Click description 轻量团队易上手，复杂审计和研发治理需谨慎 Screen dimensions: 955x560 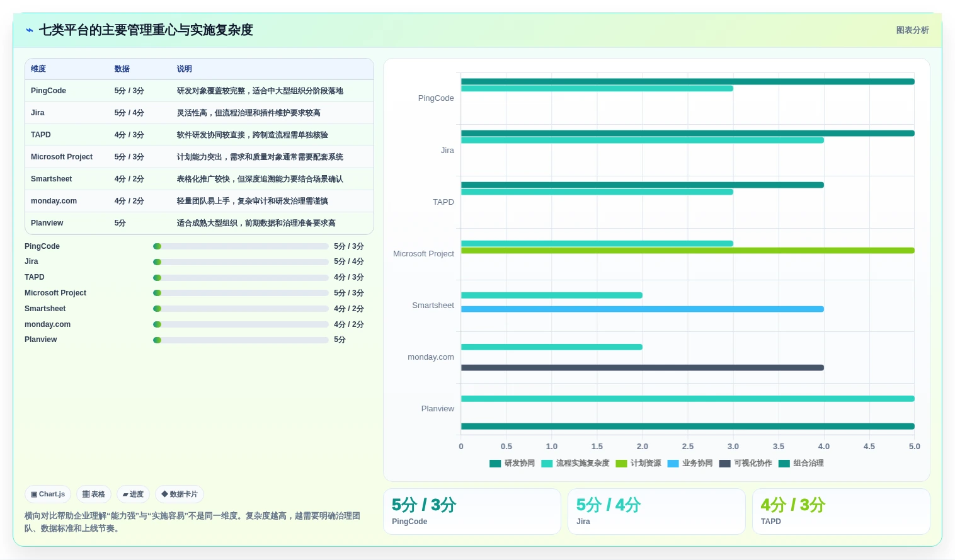pyautogui.click(x=253, y=201)
